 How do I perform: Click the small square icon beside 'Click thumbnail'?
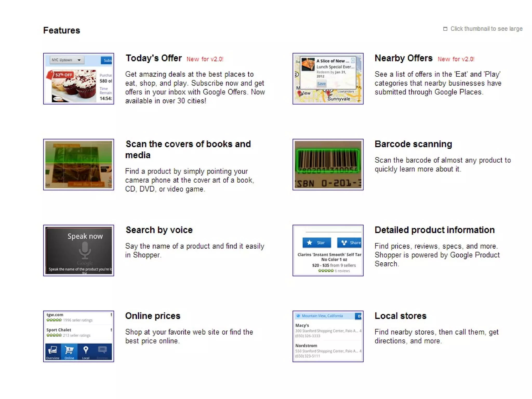[445, 29]
